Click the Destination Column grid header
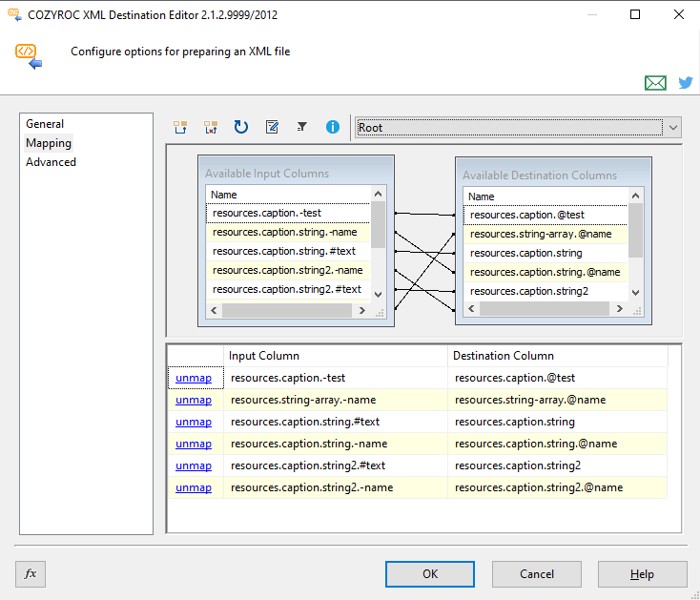 tap(558, 356)
